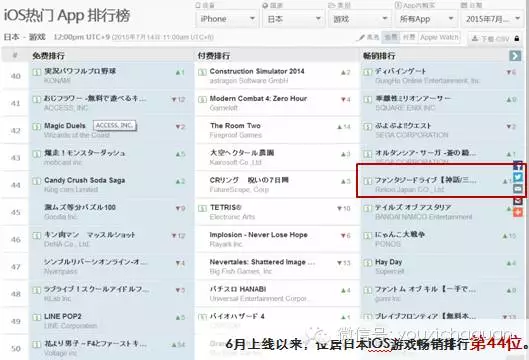Click in-app purchase icon beside Hay Day
The height and width of the screenshot is (360, 529).
(368, 262)
